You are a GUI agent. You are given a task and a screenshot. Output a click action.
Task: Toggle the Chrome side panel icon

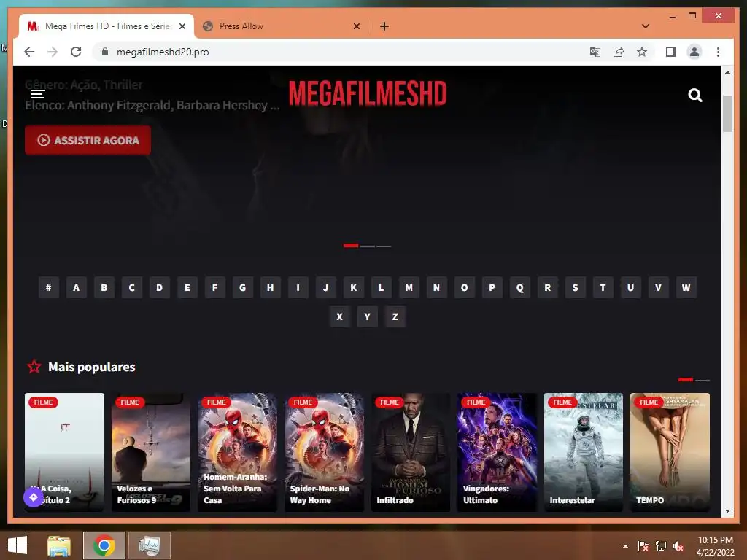(x=671, y=52)
